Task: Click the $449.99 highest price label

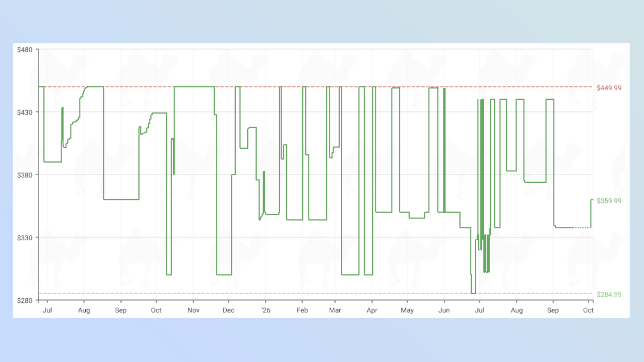Action: pos(609,88)
